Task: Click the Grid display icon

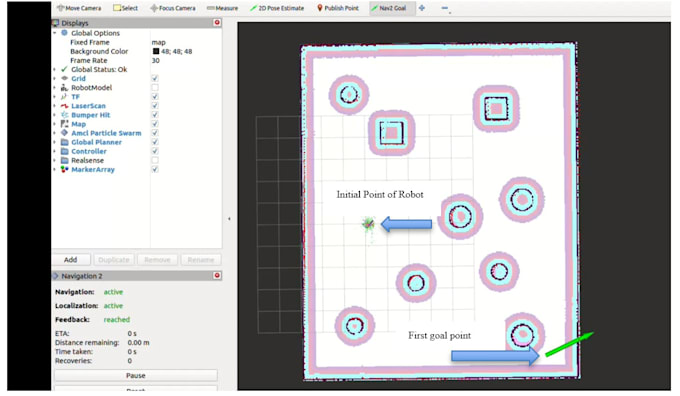Action: click(65, 79)
